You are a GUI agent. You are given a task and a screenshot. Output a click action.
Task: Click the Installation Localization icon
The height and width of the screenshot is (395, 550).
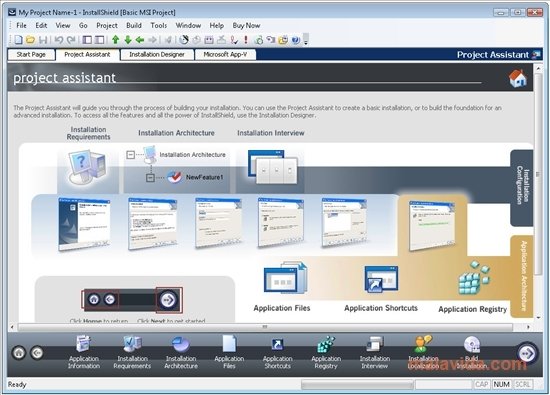[423, 344]
